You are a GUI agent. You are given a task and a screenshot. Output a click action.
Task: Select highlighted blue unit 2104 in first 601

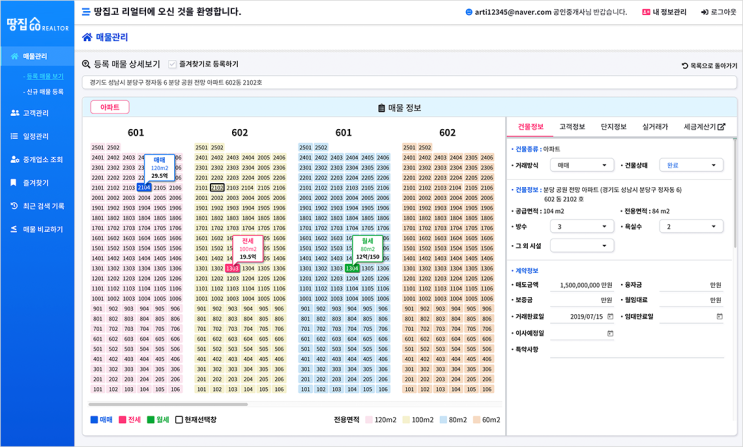coord(144,188)
